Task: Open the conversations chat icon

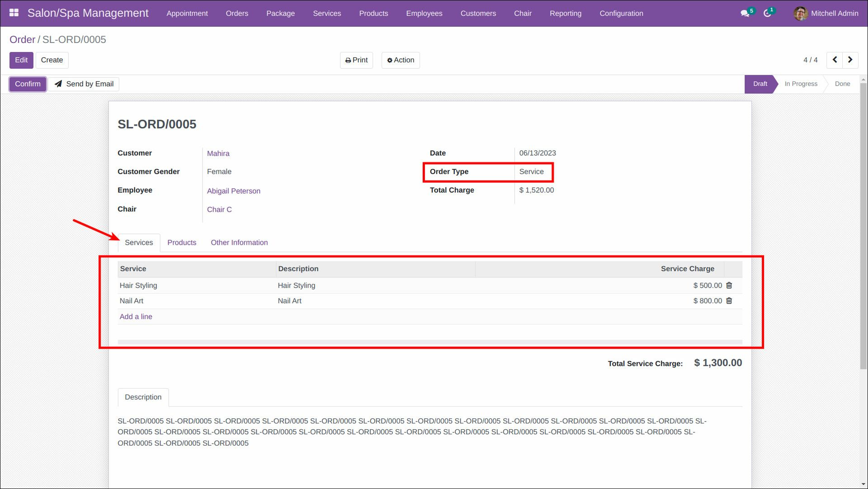Action: pos(745,14)
